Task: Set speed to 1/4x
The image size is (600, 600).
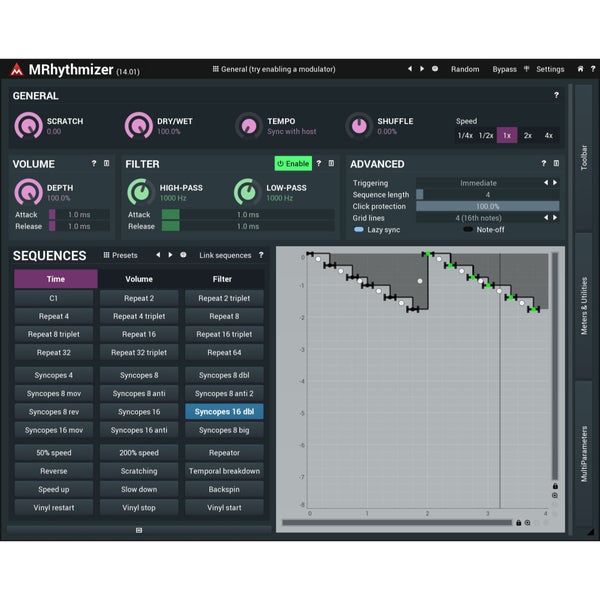Action: pos(465,135)
